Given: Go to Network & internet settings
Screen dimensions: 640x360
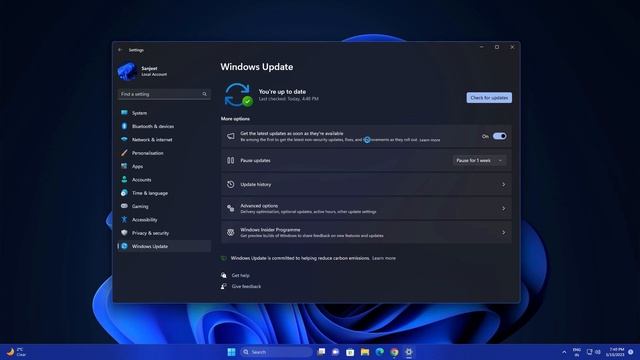Looking at the screenshot, I should 164,140.
